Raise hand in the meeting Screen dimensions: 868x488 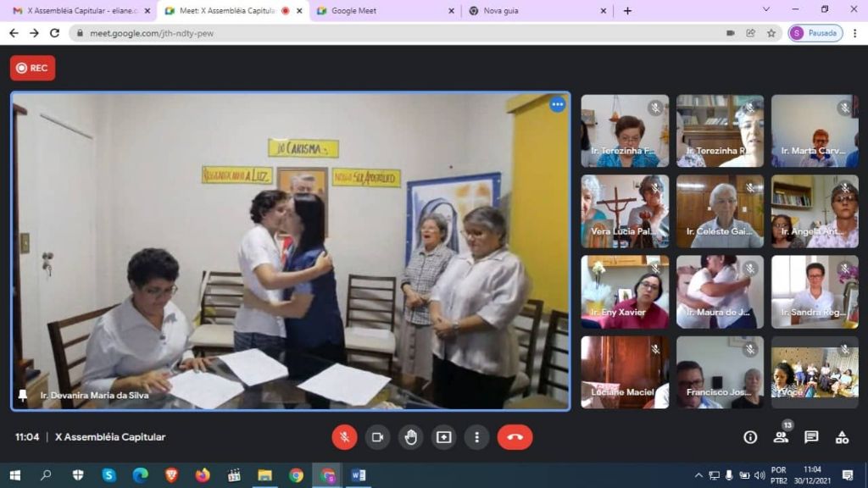tap(410, 437)
